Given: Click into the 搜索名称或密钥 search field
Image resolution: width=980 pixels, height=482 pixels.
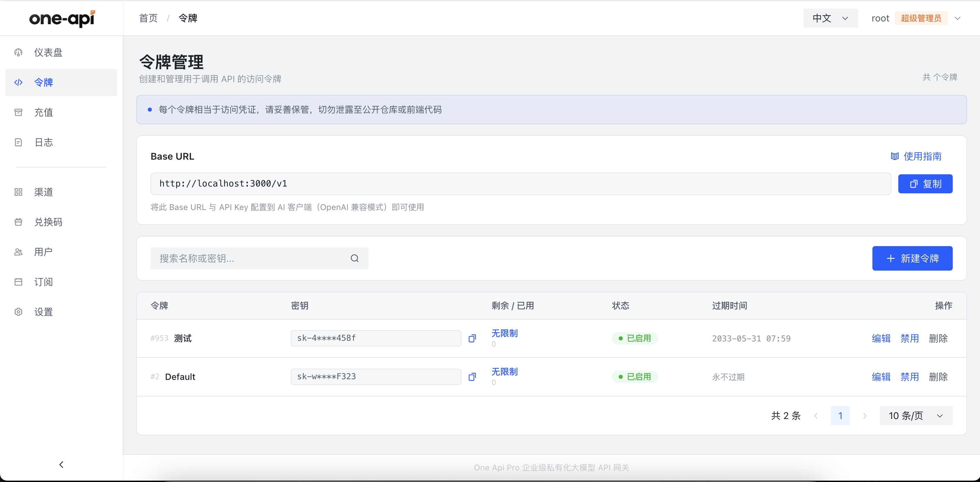Looking at the screenshot, I should coord(259,258).
